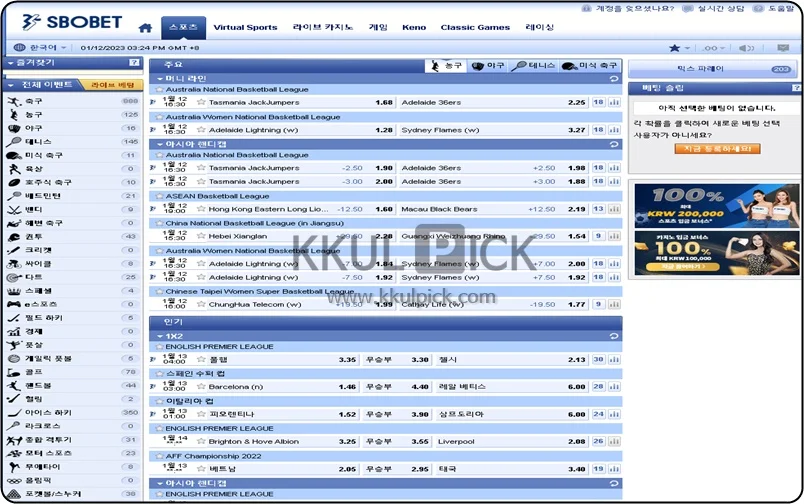Collapse the 머니 라인 section
Viewport: 804px width, 504px height.
159,79
